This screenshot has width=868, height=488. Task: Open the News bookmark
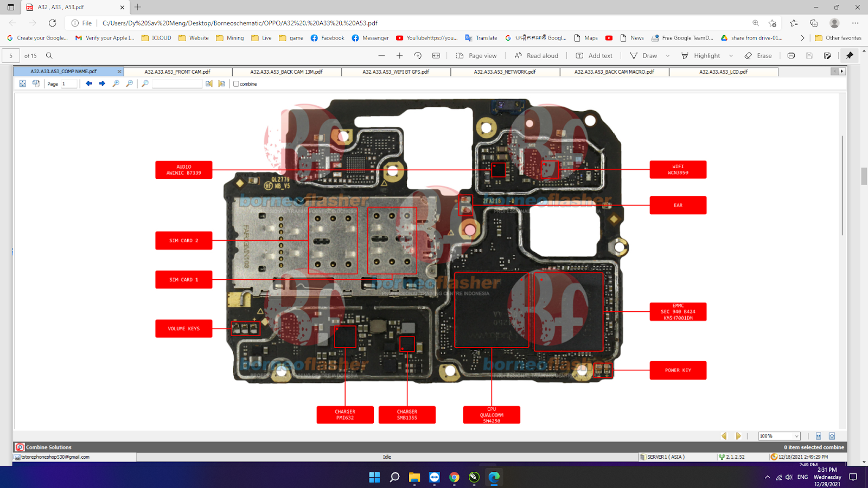632,38
